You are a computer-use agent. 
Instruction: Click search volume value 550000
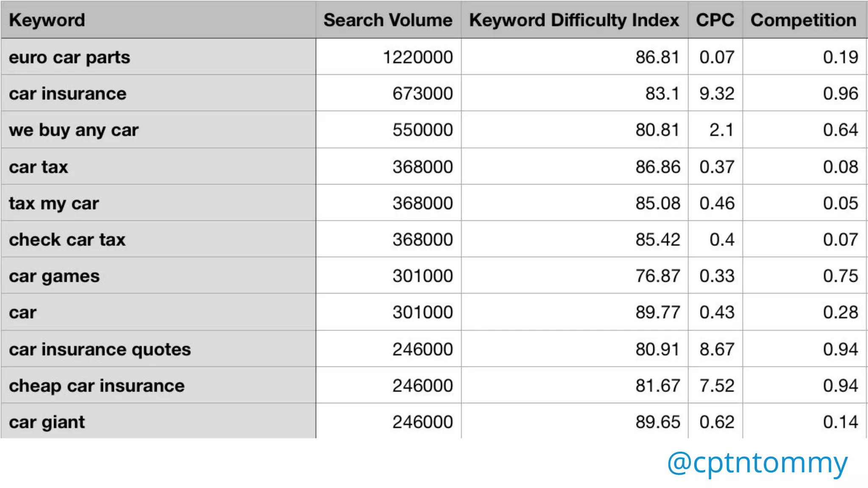(423, 130)
